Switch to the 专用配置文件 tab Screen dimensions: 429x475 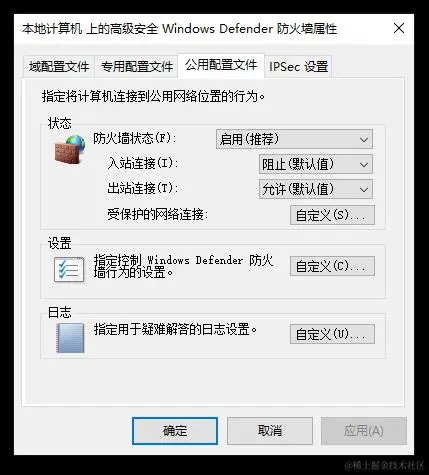137,67
